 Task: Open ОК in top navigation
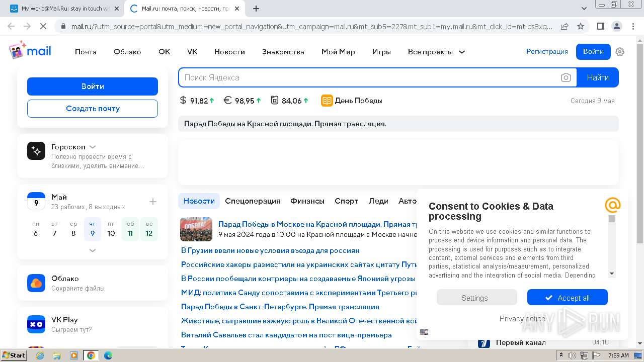click(165, 52)
